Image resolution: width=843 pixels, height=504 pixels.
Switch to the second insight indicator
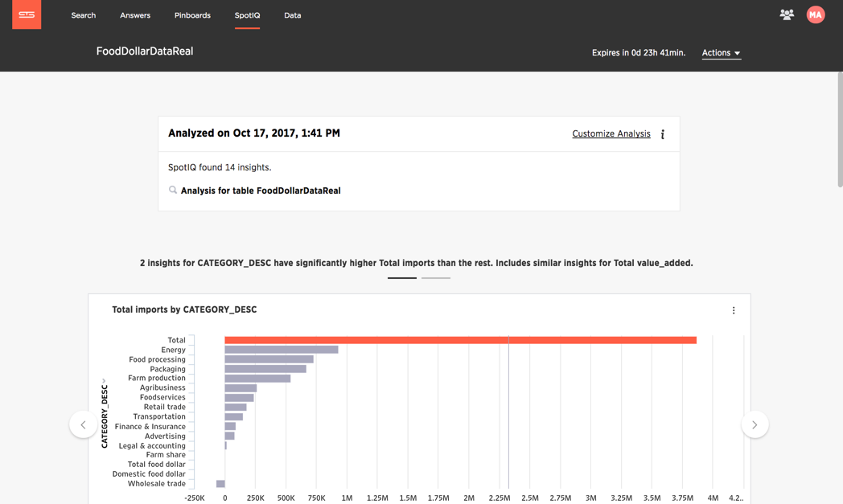coord(435,278)
